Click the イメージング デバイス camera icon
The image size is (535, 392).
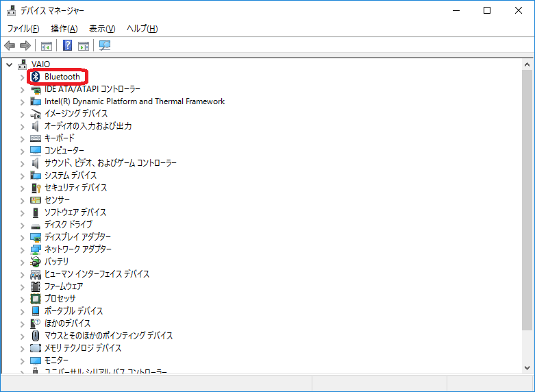click(36, 114)
